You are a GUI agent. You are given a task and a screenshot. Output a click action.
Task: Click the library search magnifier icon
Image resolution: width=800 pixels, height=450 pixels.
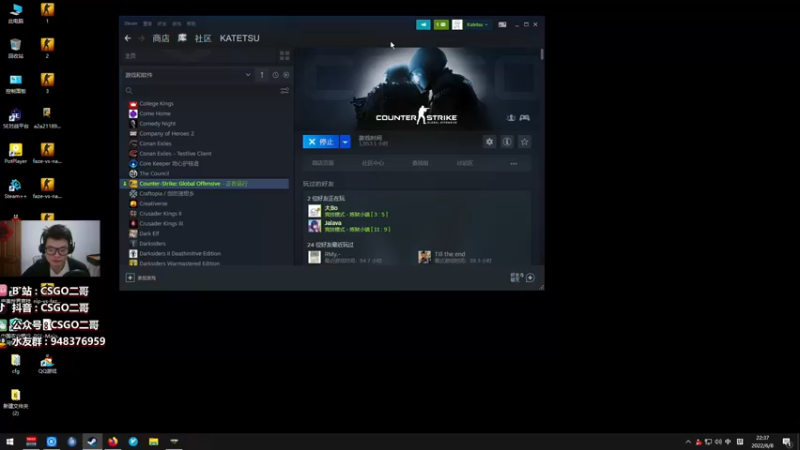pos(129,90)
